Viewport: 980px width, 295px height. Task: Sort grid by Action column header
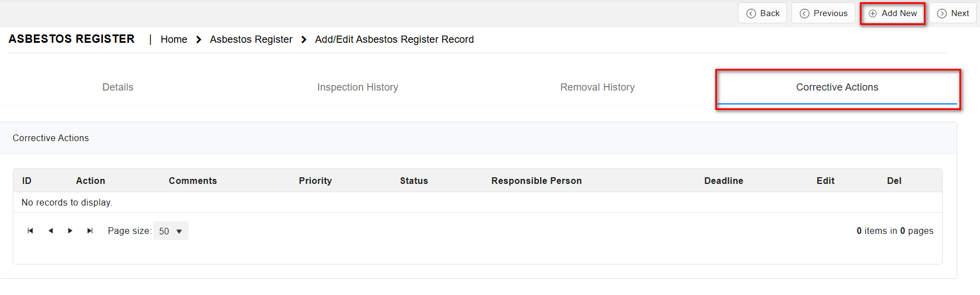pos(91,181)
